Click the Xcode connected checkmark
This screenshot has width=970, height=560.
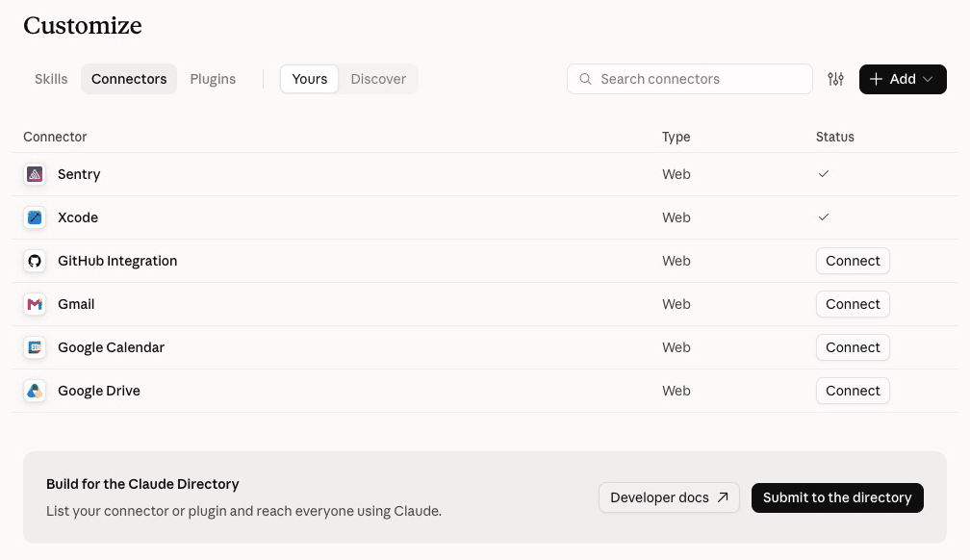click(824, 217)
